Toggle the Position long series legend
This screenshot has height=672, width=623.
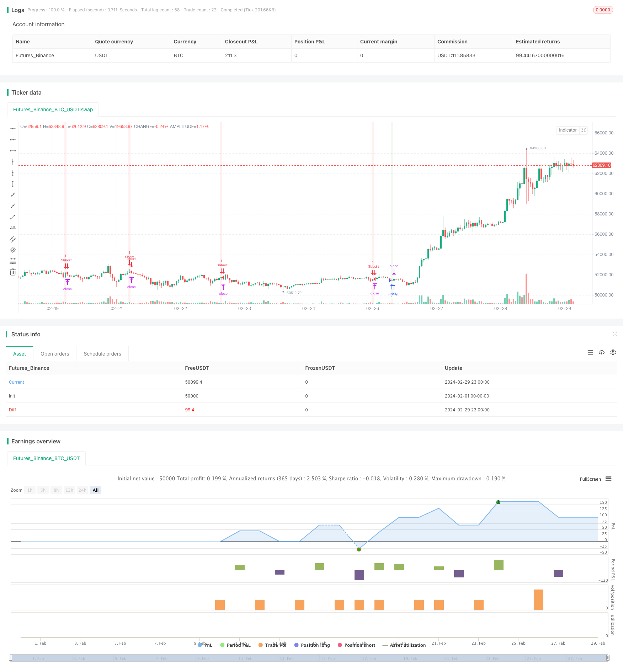click(x=312, y=645)
